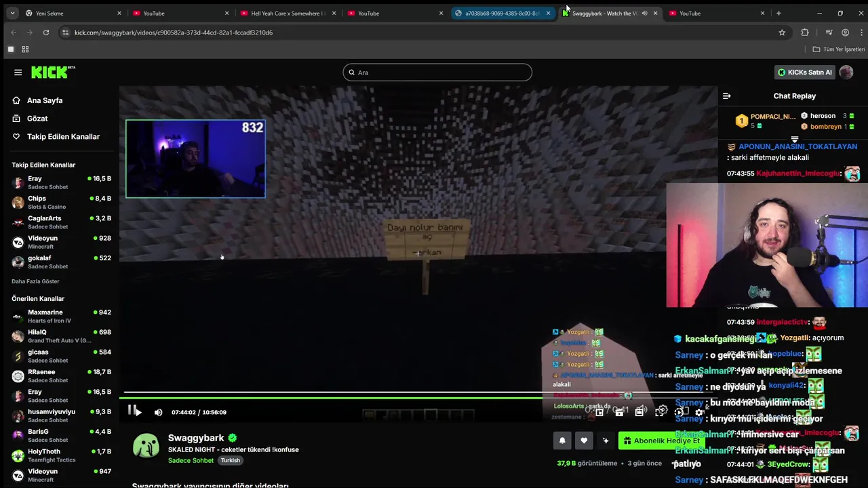Open the BarisG recommended channel
Image resolution: width=868 pixels, height=488 pixels.
[x=61, y=435]
